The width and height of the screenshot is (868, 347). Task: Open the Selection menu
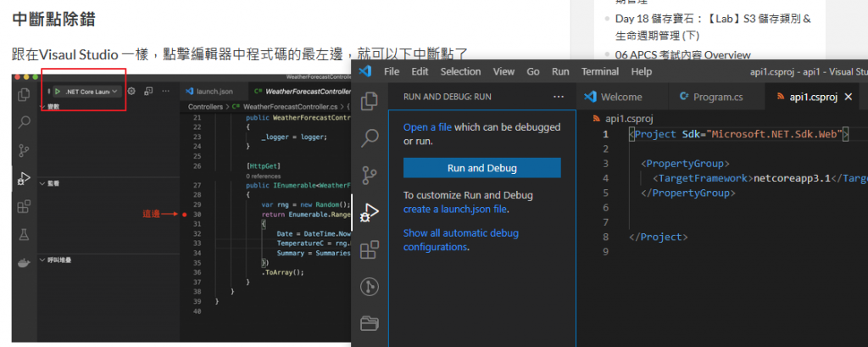coord(460,71)
